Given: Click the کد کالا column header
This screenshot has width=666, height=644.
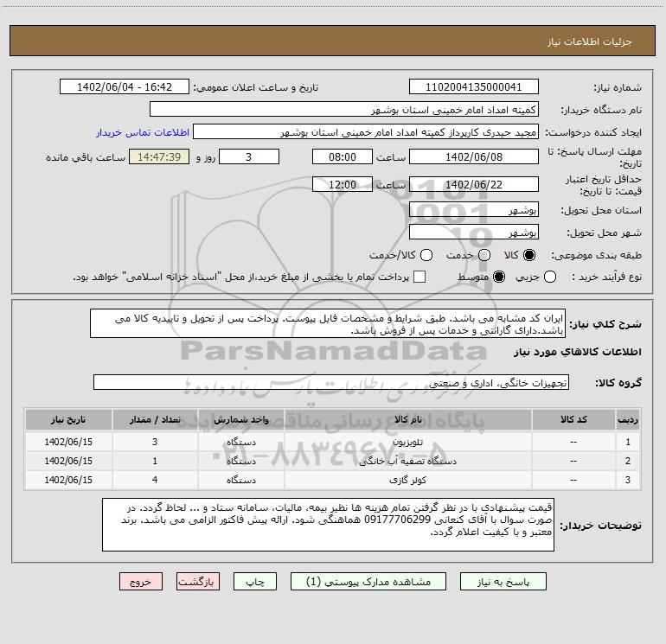Looking at the screenshot, I should coord(573,419).
